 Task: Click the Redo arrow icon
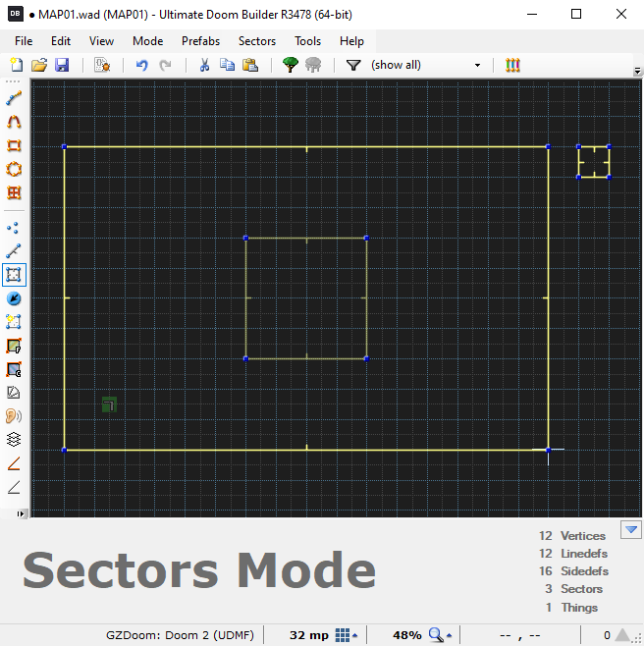[165, 65]
